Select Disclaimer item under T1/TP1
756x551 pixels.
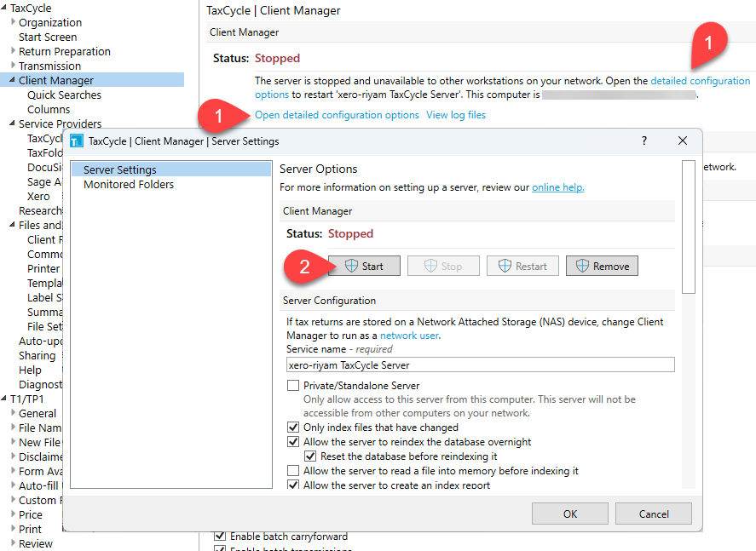(x=41, y=456)
